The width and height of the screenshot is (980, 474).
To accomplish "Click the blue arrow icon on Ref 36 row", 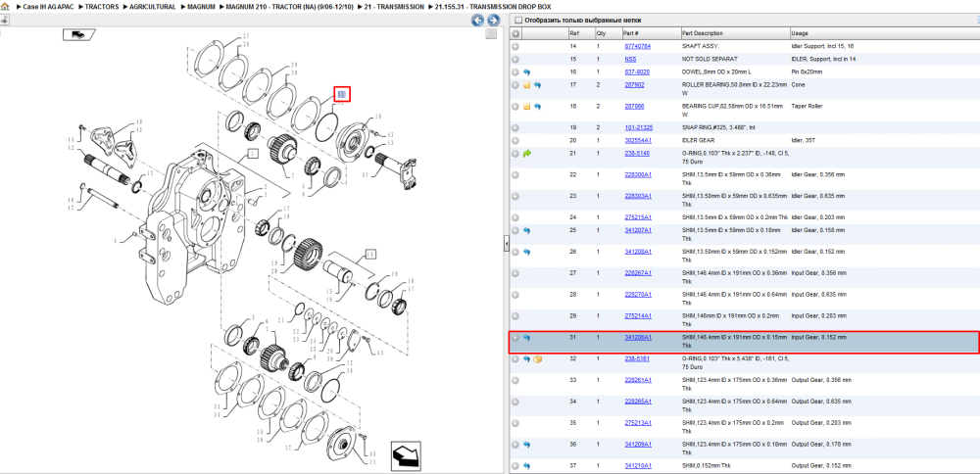I will point(527,445).
